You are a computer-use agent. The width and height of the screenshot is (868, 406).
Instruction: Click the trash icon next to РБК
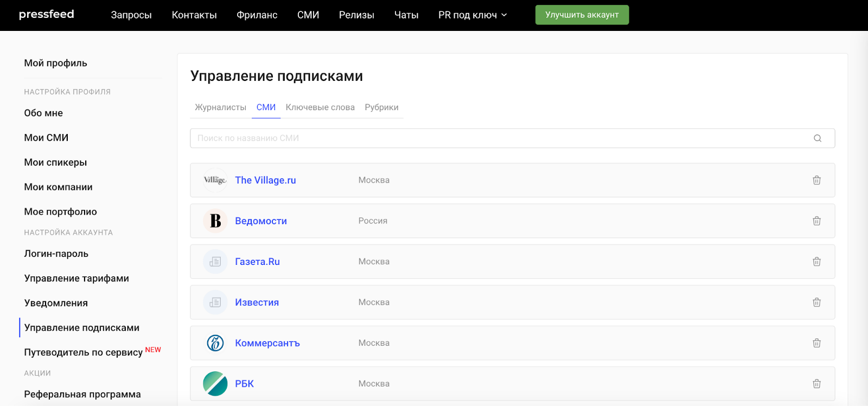[x=816, y=384]
